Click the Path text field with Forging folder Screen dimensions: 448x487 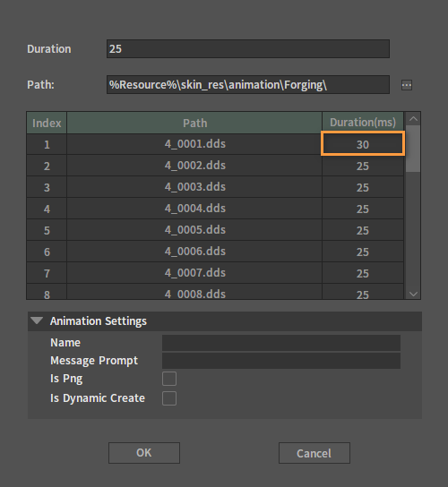(248, 84)
